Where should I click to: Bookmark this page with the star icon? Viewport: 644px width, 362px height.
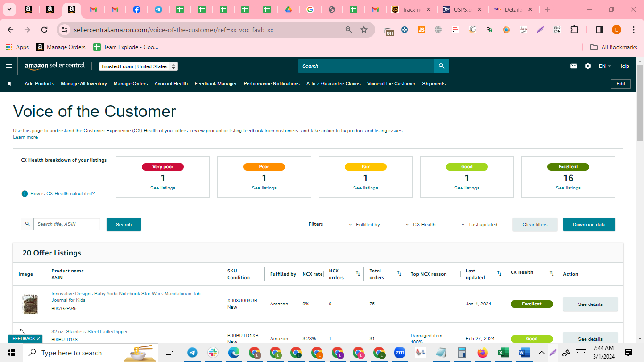(x=364, y=30)
